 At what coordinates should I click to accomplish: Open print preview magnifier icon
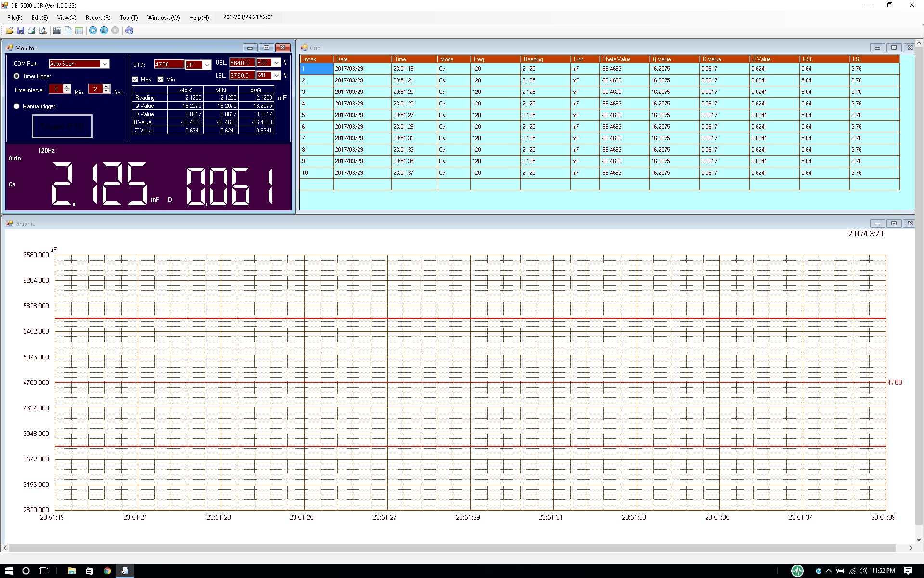coord(43,30)
